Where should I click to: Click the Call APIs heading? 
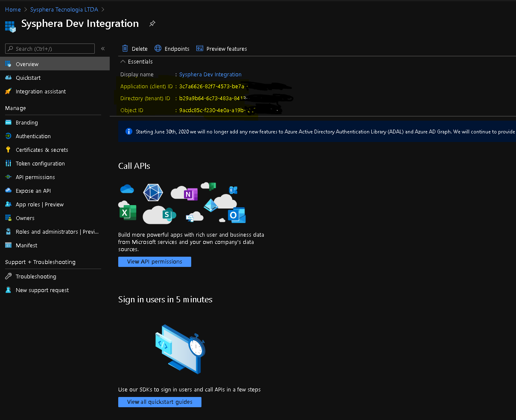(134, 166)
